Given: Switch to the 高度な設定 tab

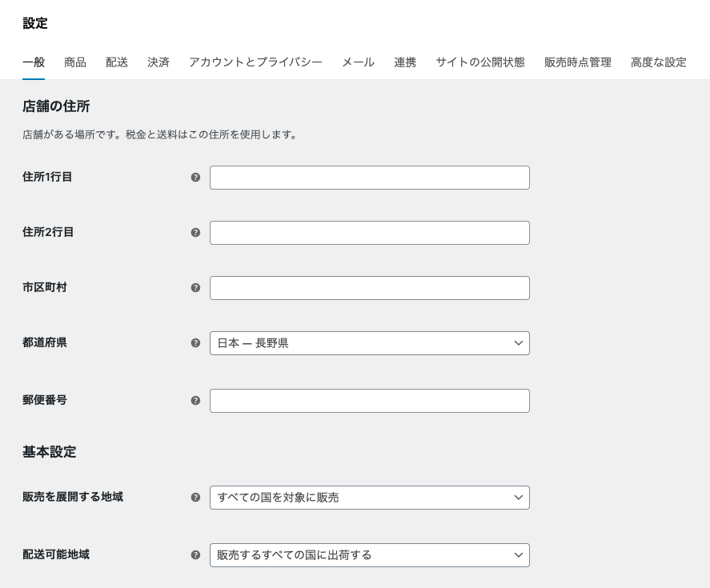Looking at the screenshot, I should [x=658, y=62].
